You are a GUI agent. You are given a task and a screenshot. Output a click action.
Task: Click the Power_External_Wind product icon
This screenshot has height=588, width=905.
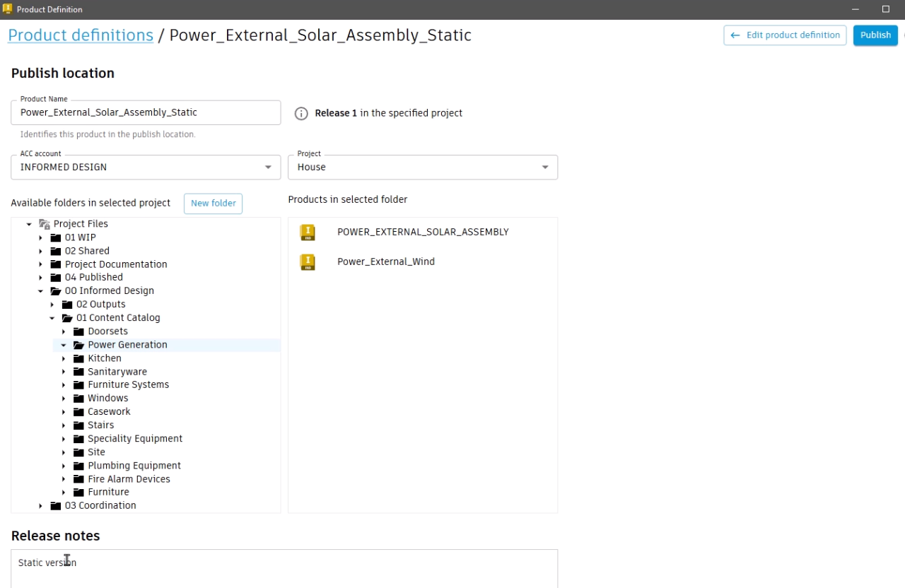[x=307, y=262]
